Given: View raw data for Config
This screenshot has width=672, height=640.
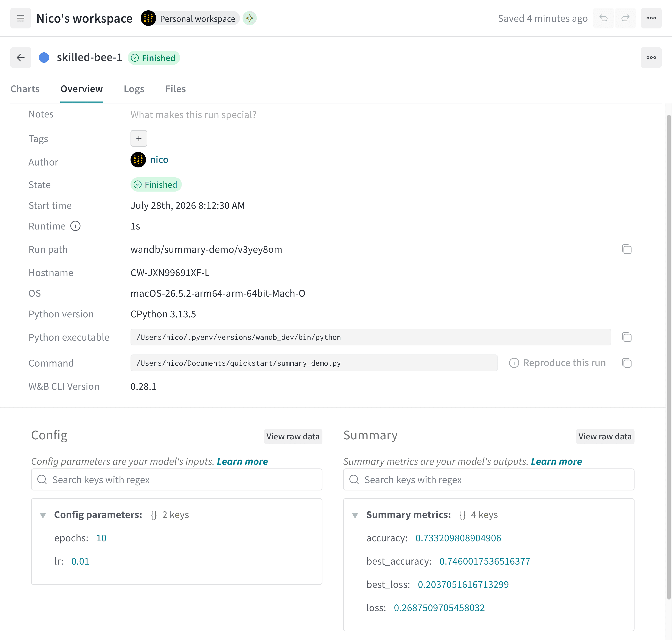Looking at the screenshot, I should point(293,436).
